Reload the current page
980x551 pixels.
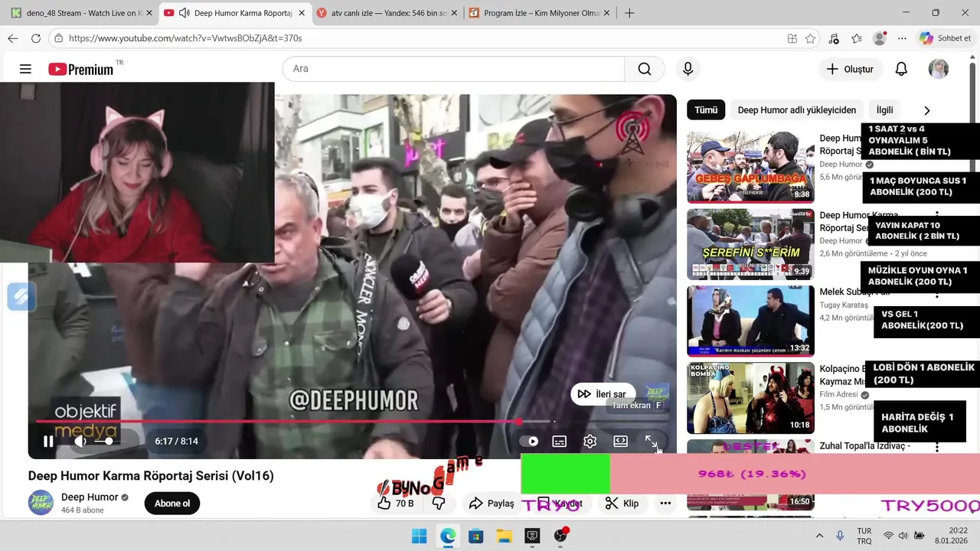click(x=36, y=38)
